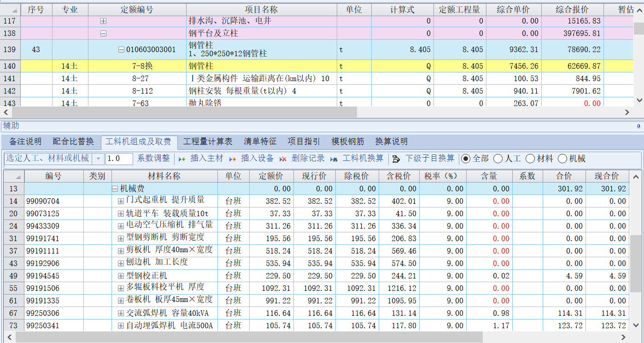Click 材料名称 column header

point(164,176)
